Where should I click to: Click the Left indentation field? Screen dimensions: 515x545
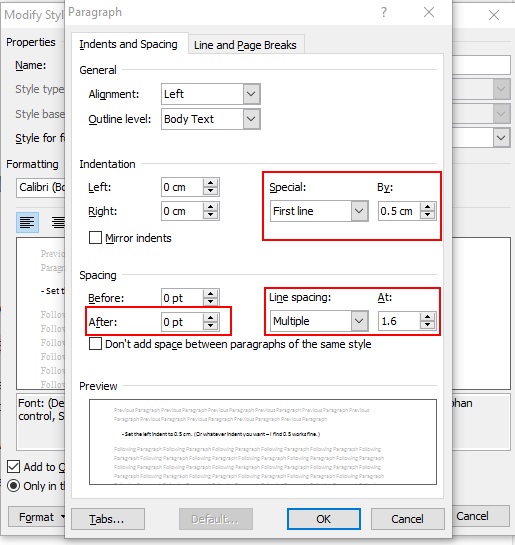tap(182, 187)
